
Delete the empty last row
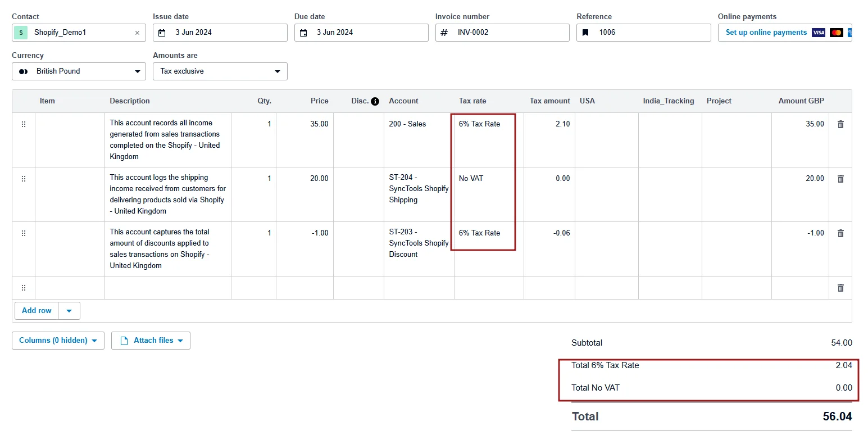point(840,288)
